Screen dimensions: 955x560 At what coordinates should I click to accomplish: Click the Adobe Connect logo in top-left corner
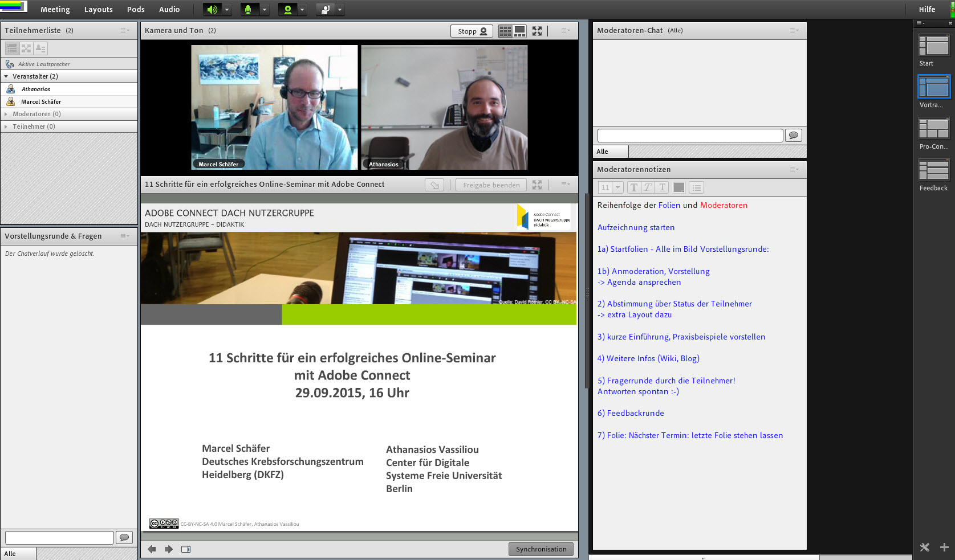tap(13, 6)
